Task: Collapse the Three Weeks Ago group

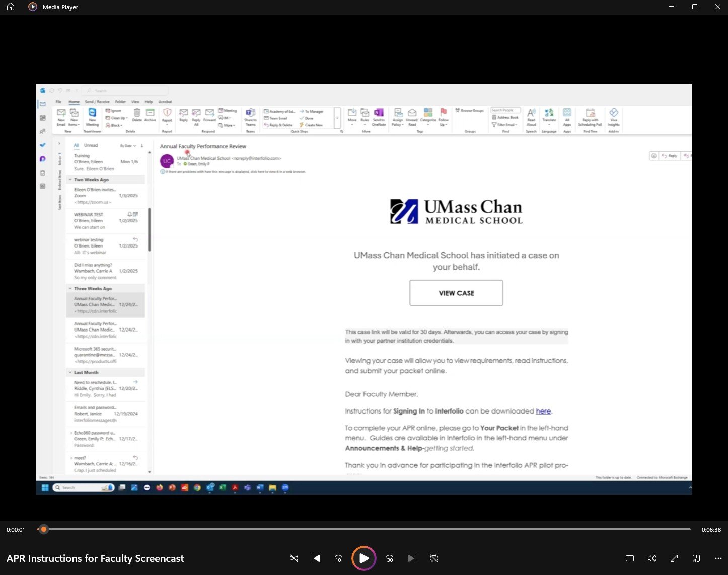Action: 70,289
